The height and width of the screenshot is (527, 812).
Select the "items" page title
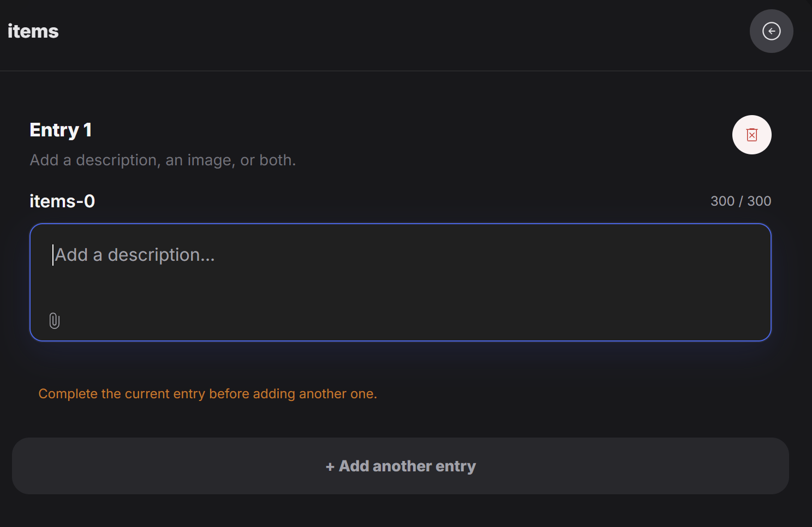tap(33, 31)
